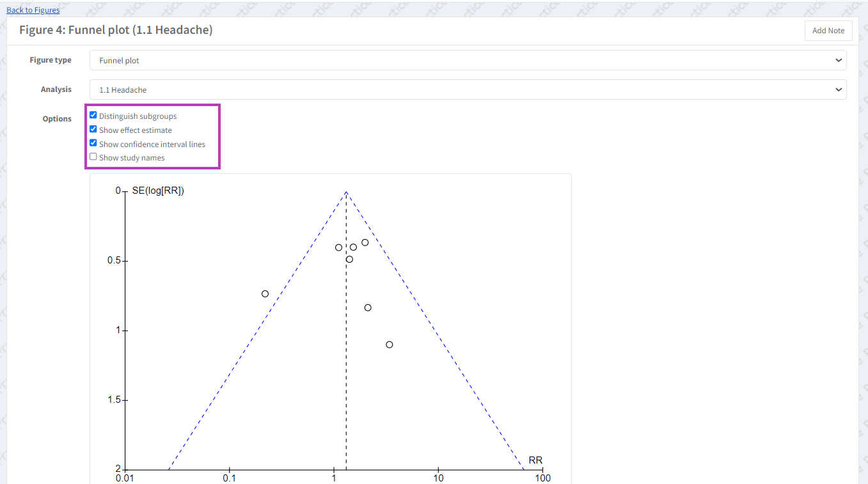
Task: Open the Figure type dropdown
Action: (468, 61)
